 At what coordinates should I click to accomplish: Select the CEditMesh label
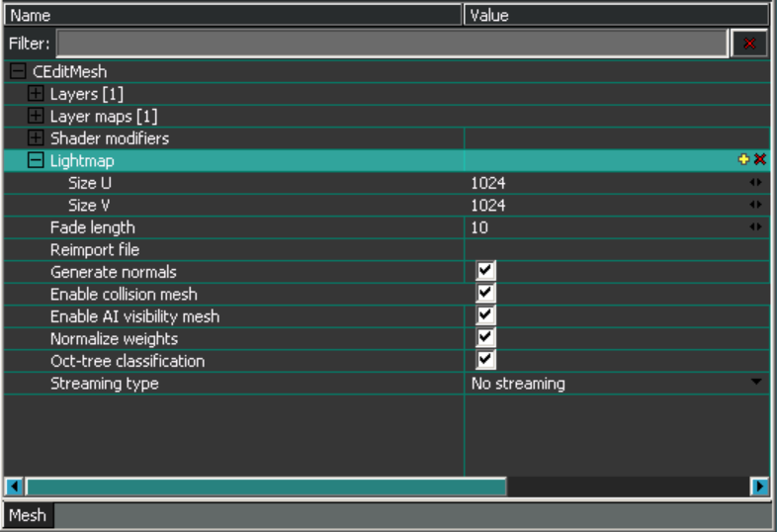point(70,71)
